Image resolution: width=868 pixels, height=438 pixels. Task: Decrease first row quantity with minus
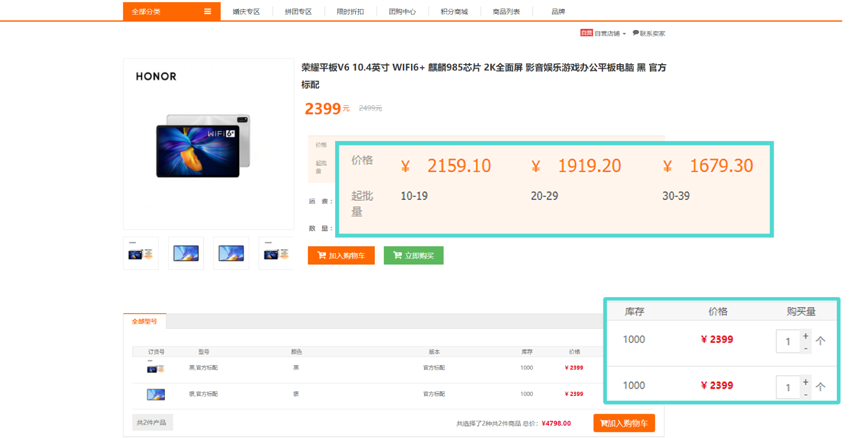click(x=806, y=348)
